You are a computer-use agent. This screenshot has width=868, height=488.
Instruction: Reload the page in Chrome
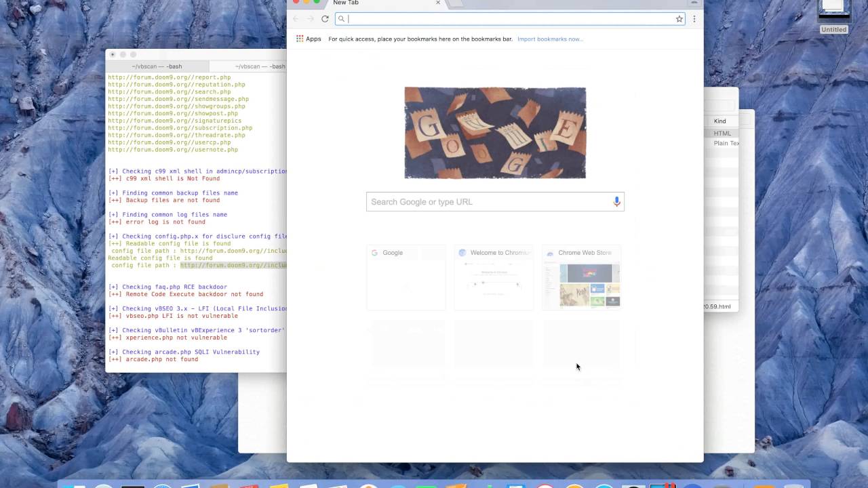(x=325, y=19)
